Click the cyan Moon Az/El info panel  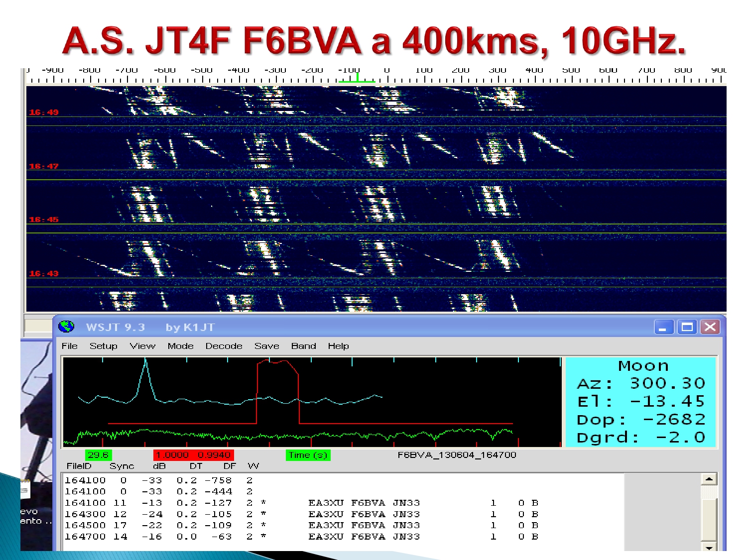coord(641,402)
